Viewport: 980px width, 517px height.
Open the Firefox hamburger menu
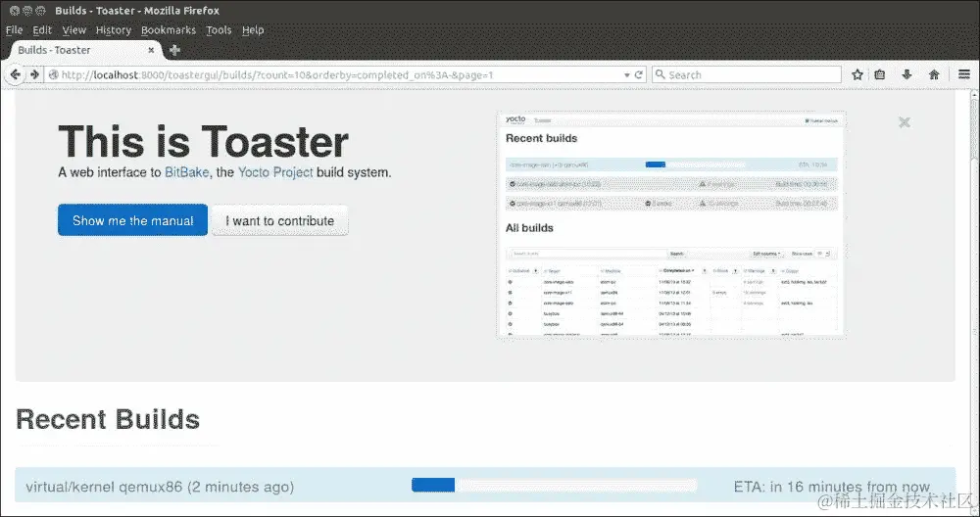point(963,74)
